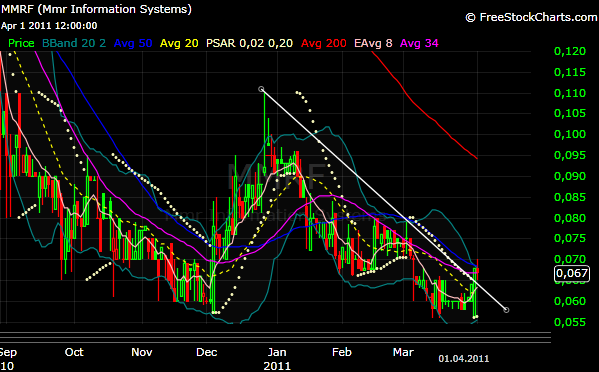Click the Mar month axis label
The width and height of the screenshot is (599, 372).
click(403, 352)
